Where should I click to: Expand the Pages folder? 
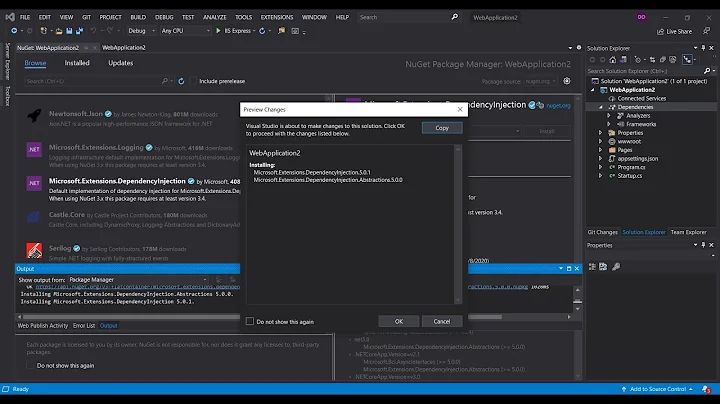[x=600, y=150]
